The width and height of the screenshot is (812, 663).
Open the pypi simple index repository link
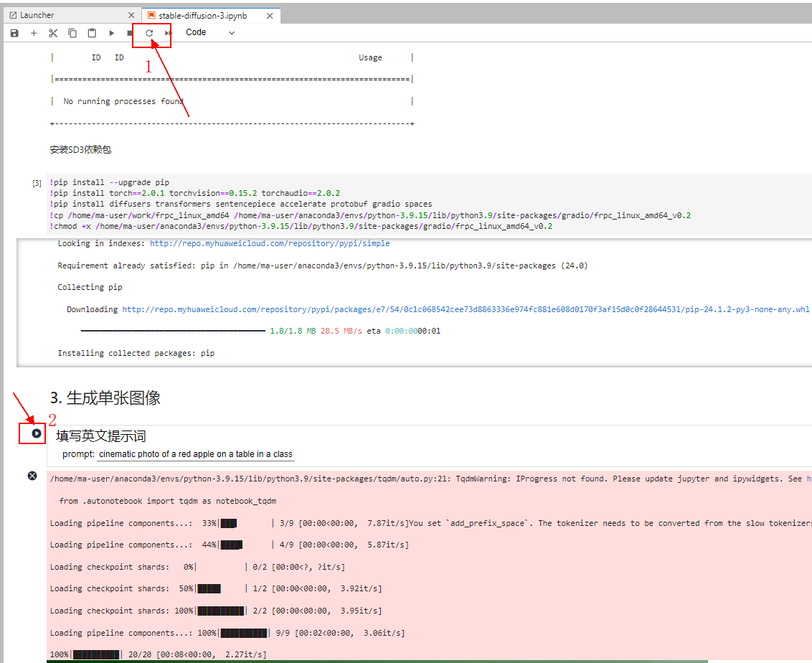point(270,243)
